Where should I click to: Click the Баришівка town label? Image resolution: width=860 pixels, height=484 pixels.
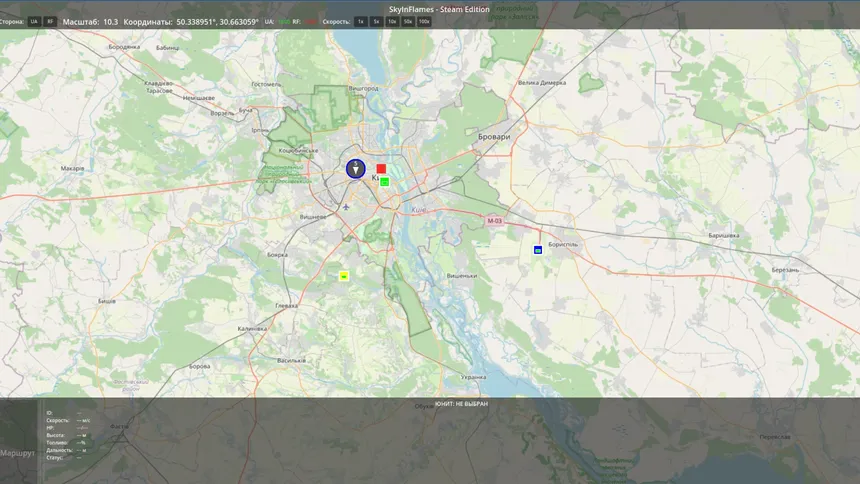tap(723, 235)
